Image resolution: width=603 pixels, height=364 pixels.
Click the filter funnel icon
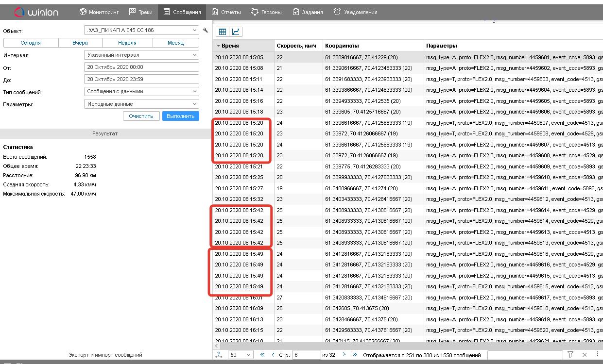coord(570,355)
